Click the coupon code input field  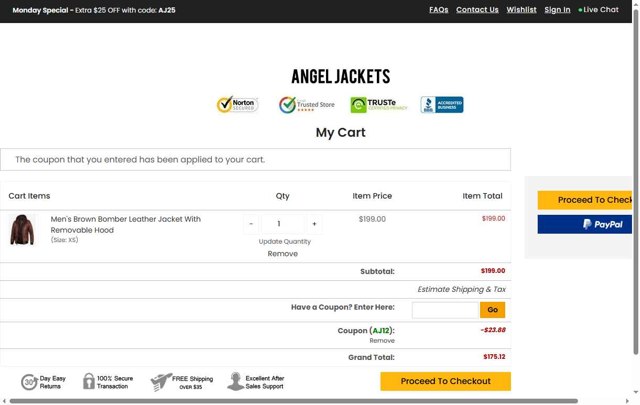point(445,310)
